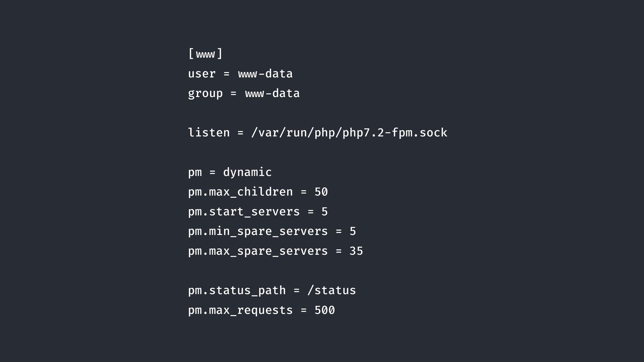
Task: Click the value 5 for min_spare_servers
Action: point(353,231)
